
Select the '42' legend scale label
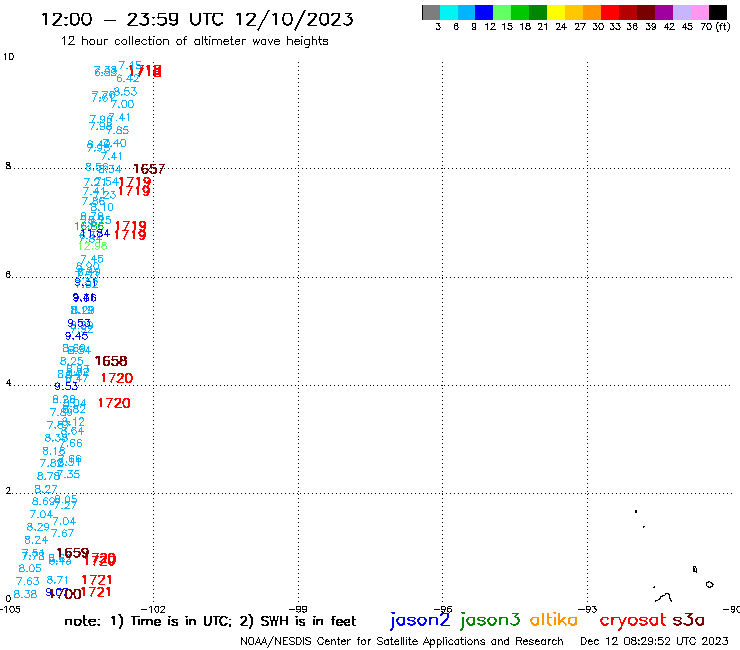click(669, 26)
